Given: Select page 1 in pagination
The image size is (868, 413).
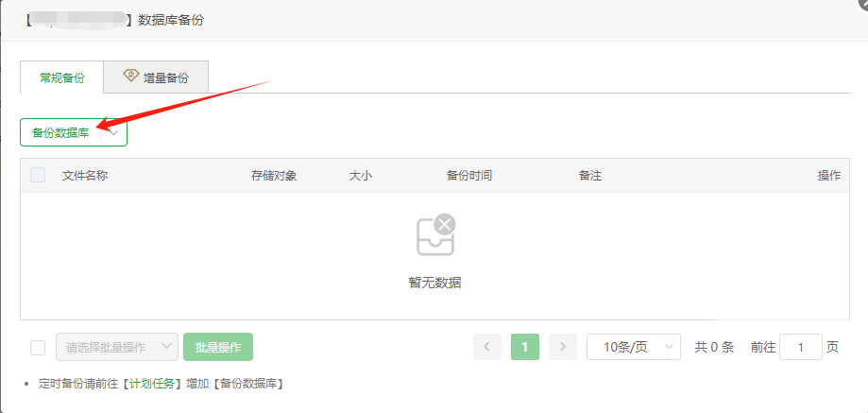Looking at the screenshot, I should [x=524, y=347].
